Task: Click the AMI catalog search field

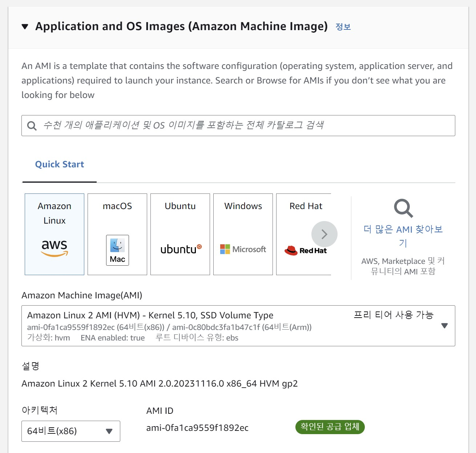Action: point(238,126)
